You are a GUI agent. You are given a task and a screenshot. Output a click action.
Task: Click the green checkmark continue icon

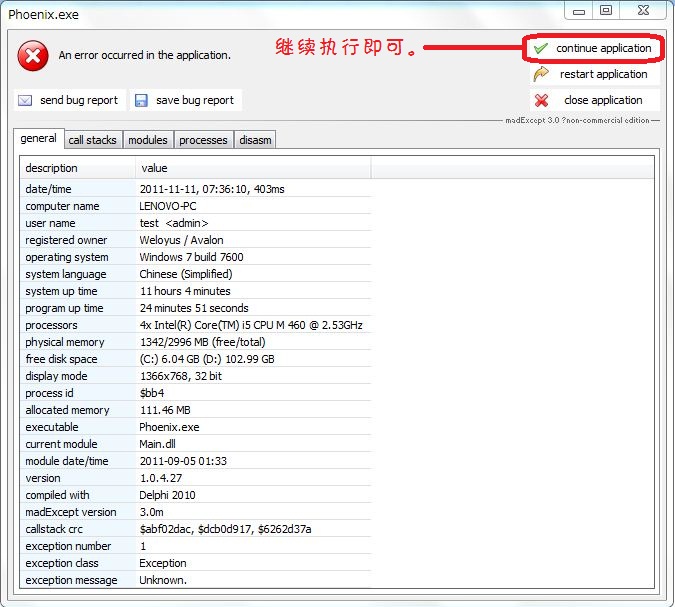pos(540,48)
